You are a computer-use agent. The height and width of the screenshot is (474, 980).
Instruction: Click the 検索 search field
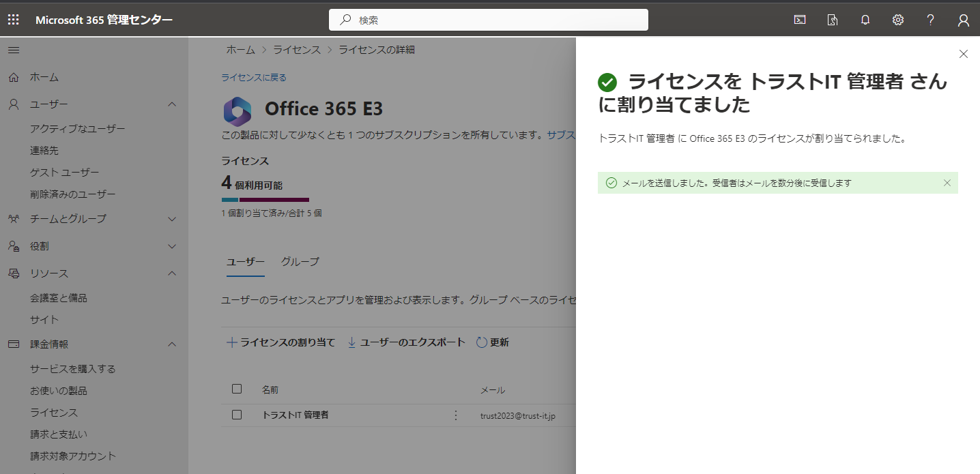click(489, 20)
